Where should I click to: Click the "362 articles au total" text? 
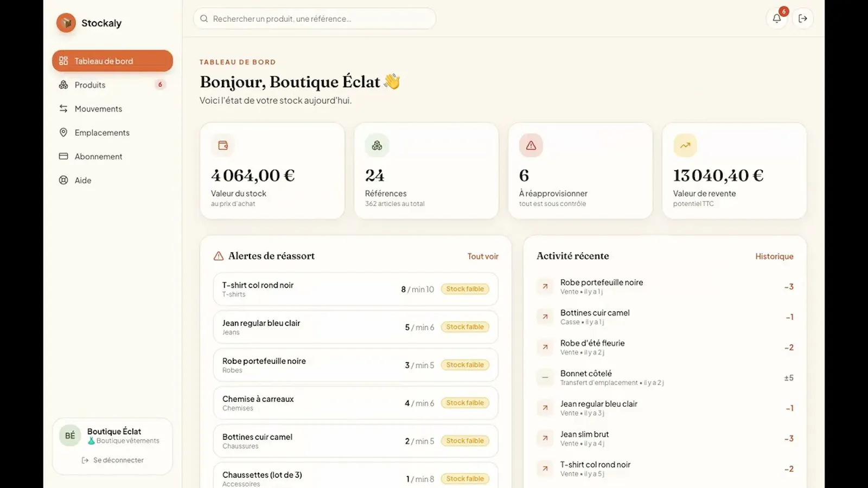[395, 204]
